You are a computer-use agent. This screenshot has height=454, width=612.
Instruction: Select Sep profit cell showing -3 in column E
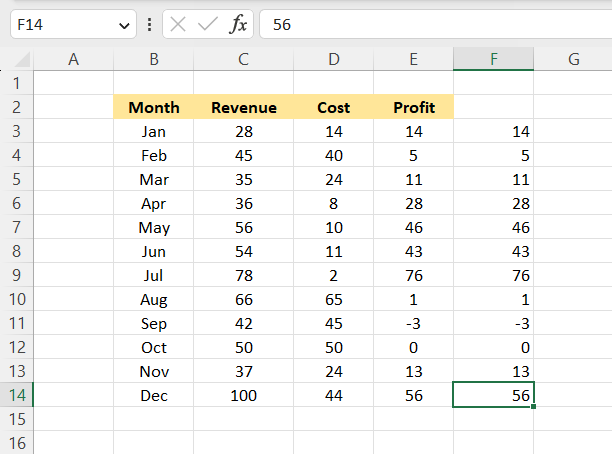(413, 323)
